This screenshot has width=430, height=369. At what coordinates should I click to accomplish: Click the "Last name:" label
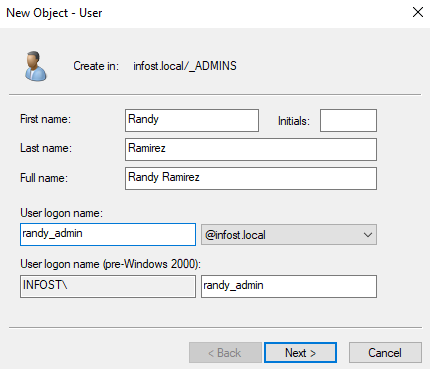pos(46,148)
